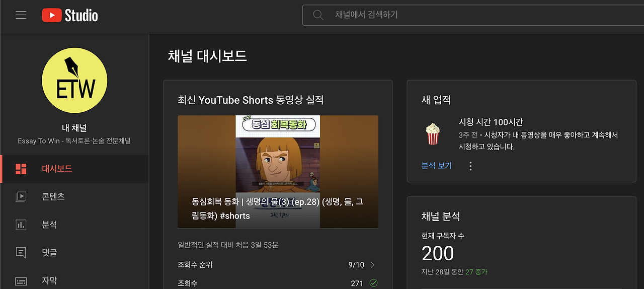
Task: Open the Analytics (분석) menu item
Action: click(74, 225)
